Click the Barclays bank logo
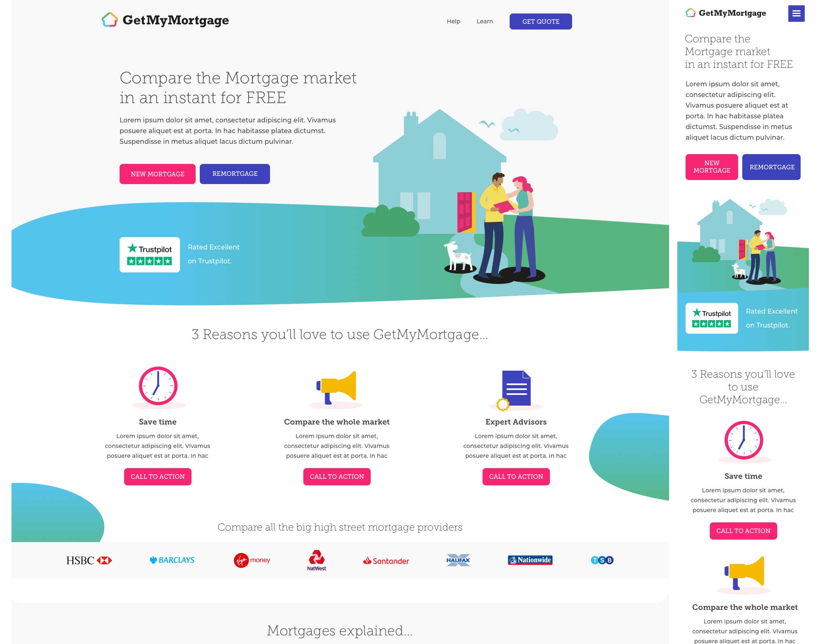 (173, 560)
